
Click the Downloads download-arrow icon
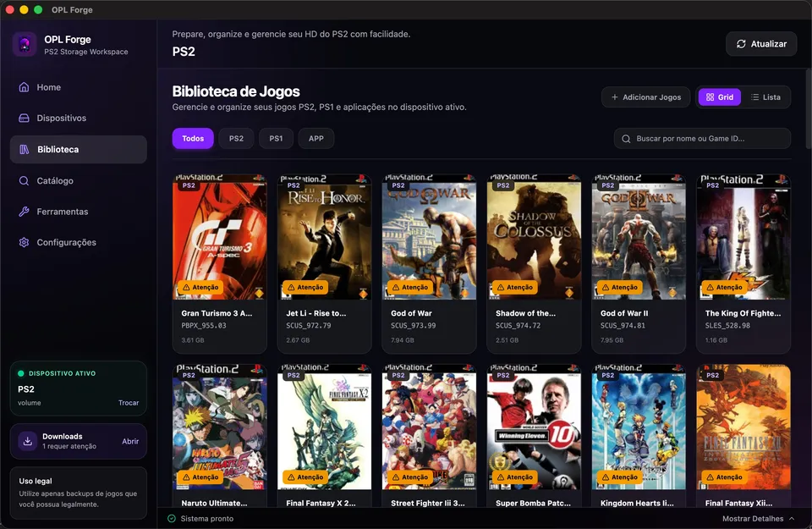(27, 442)
